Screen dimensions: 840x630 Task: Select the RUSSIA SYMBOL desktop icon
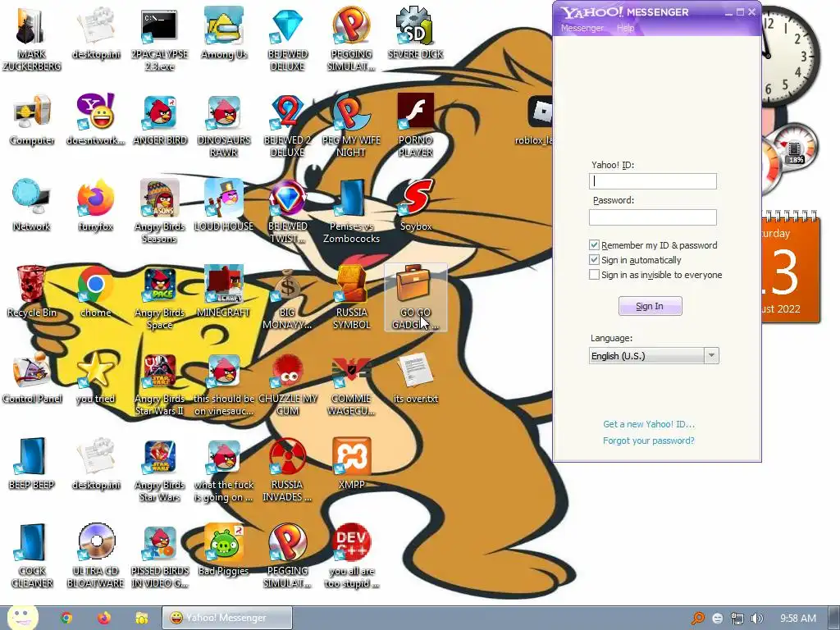(351, 297)
